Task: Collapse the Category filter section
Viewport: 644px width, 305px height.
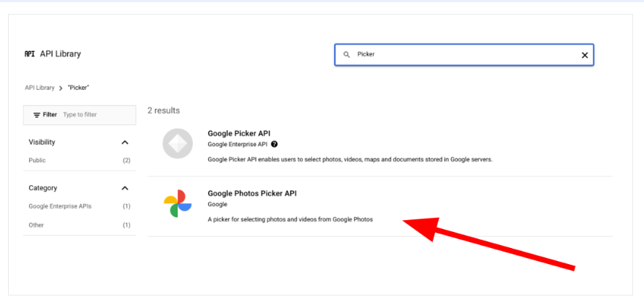Action: 125,188
